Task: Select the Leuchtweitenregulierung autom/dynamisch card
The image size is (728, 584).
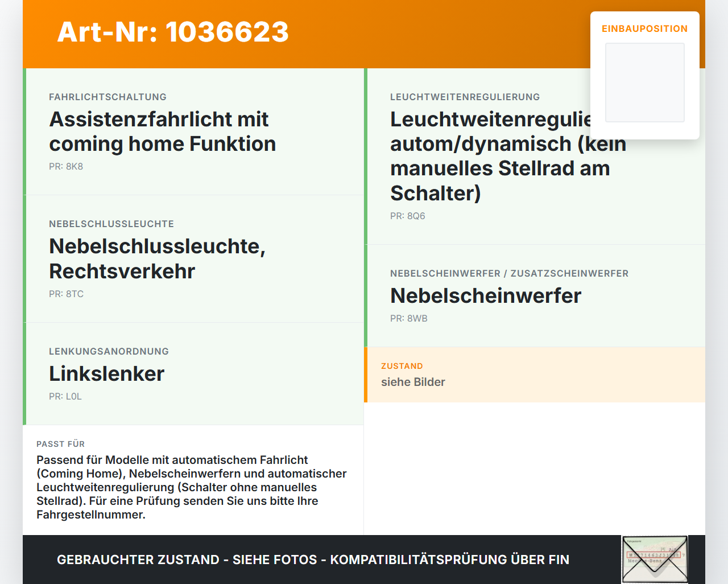Action: (535, 157)
